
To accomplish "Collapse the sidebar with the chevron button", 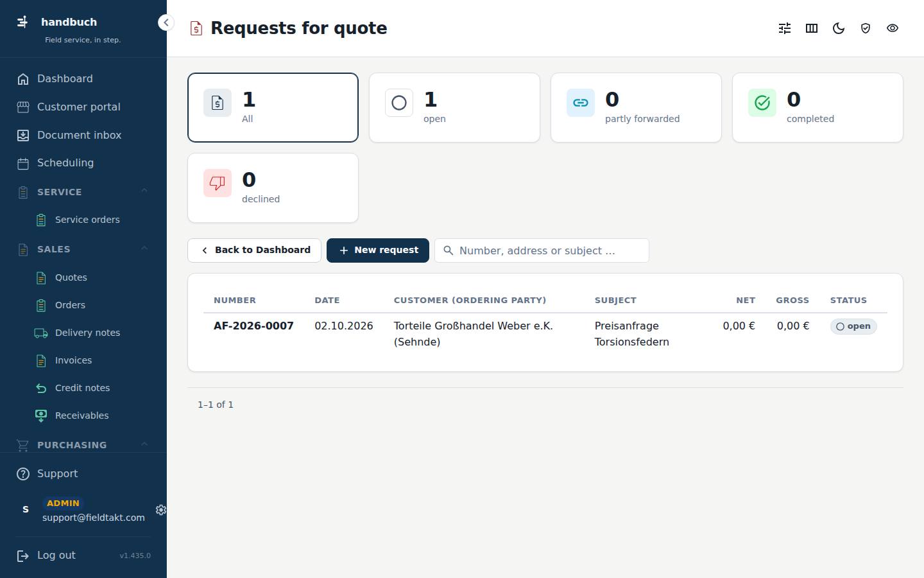I will pyautogui.click(x=166, y=22).
